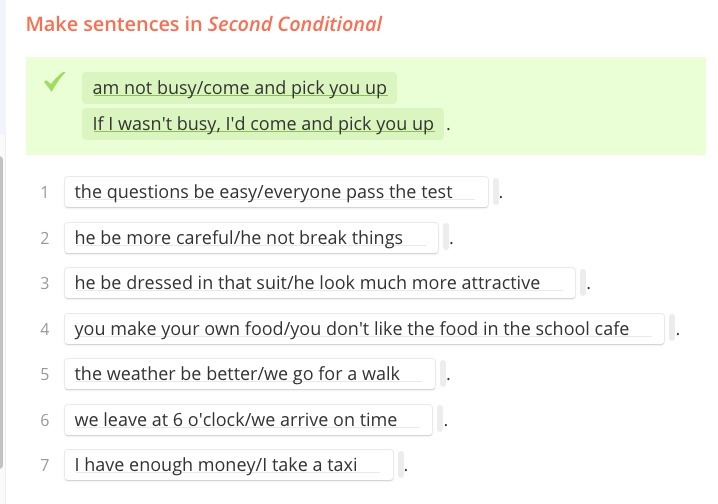The image size is (718, 504).
Task: Click the gray marker after sentence 2 field
Action: point(448,238)
